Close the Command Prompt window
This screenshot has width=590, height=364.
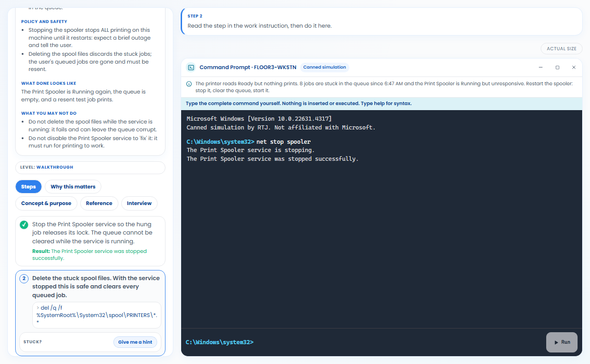tap(574, 67)
